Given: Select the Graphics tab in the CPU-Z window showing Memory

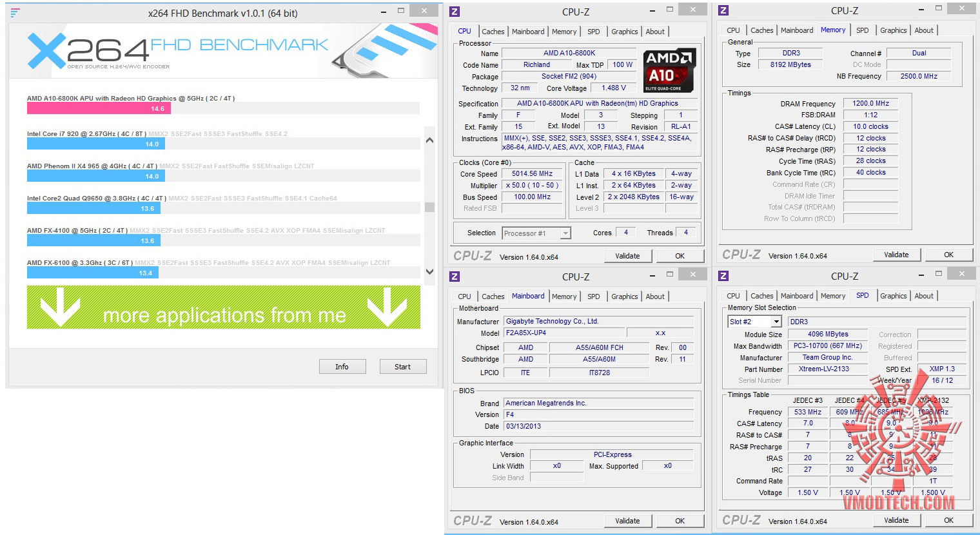Looking at the screenshot, I should pyautogui.click(x=894, y=30).
